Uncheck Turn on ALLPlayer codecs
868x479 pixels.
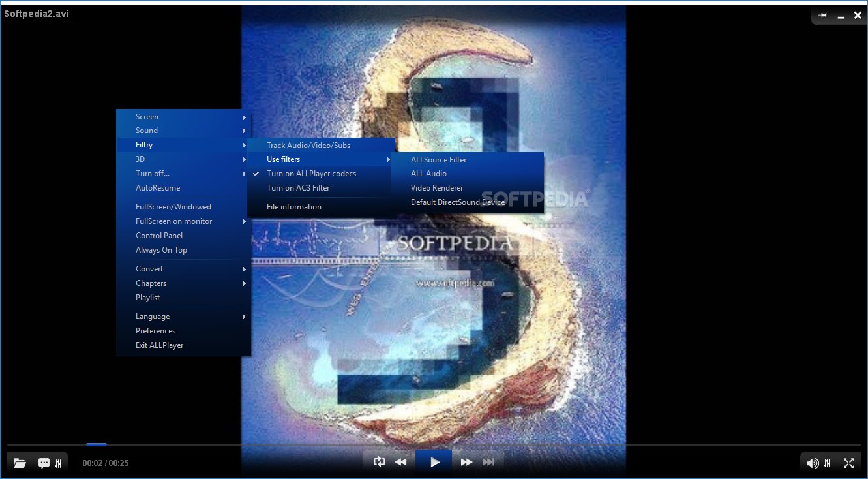321,174
